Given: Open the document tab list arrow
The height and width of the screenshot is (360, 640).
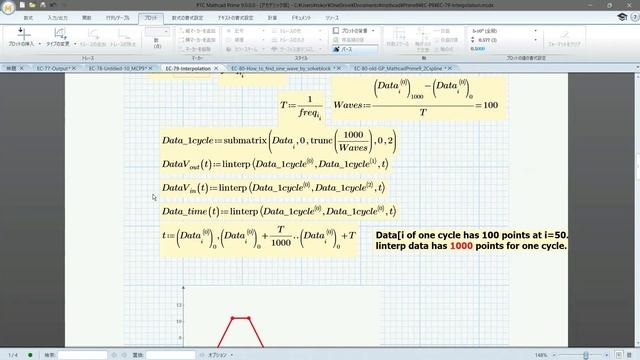Looking at the screenshot, I should [x=637, y=68].
